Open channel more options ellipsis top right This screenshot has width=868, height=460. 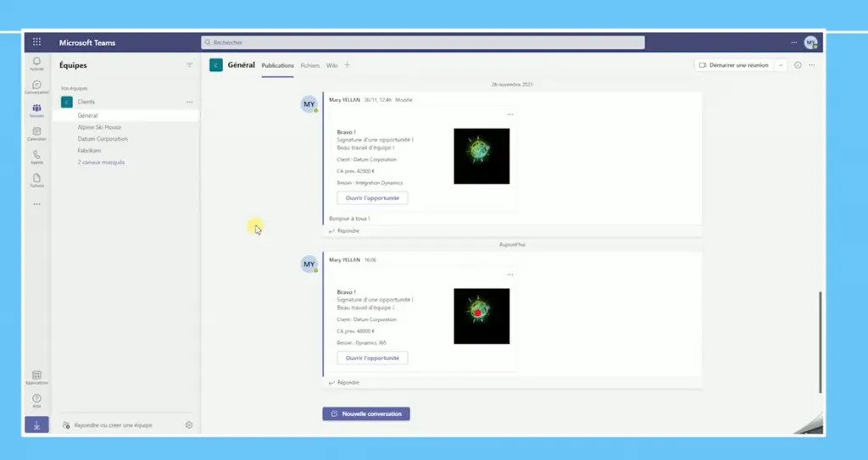[x=811, y=64]
